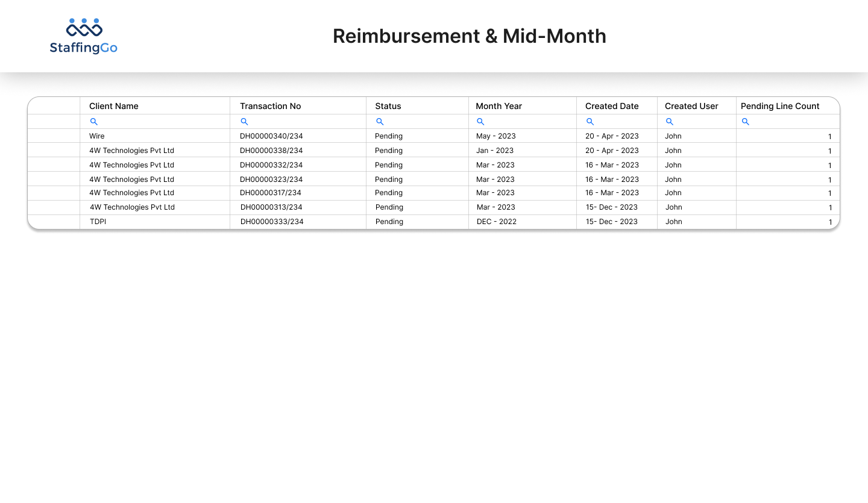Click the Pending Line Count column header

point(780,106)
